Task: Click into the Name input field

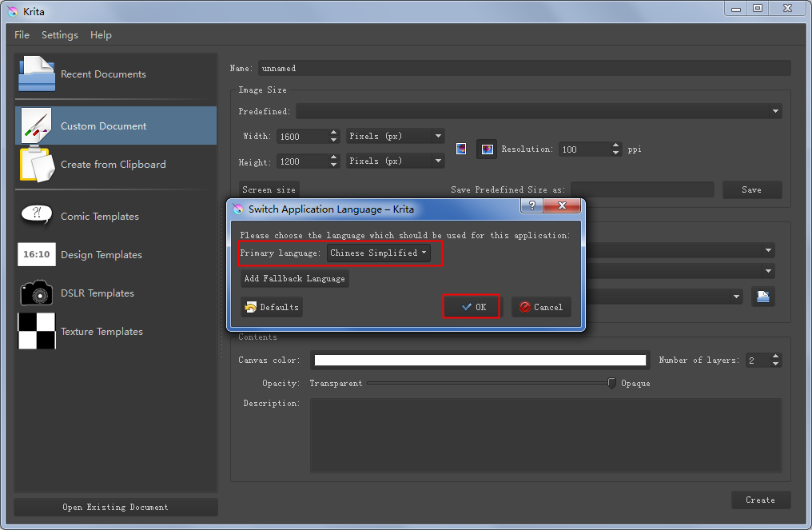Action: 524,69
